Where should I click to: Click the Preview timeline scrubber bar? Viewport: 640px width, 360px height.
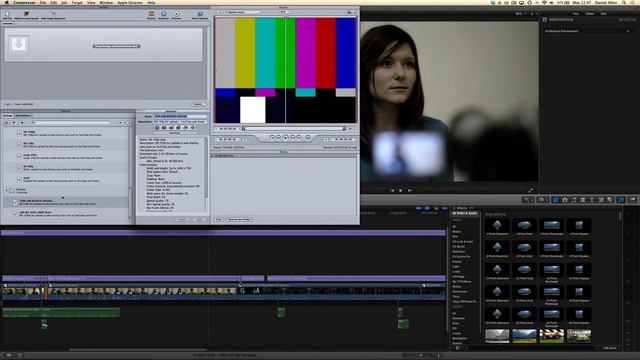click(294, 129)
